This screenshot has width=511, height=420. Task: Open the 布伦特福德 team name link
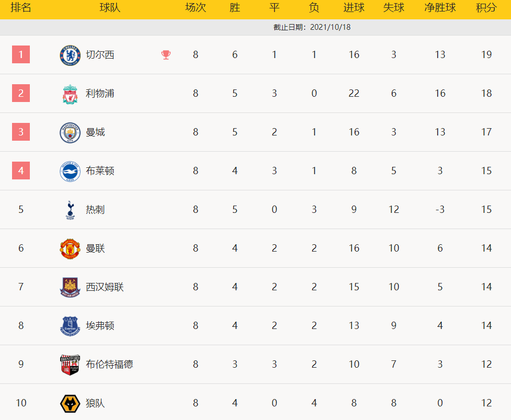tap(109, 364)
